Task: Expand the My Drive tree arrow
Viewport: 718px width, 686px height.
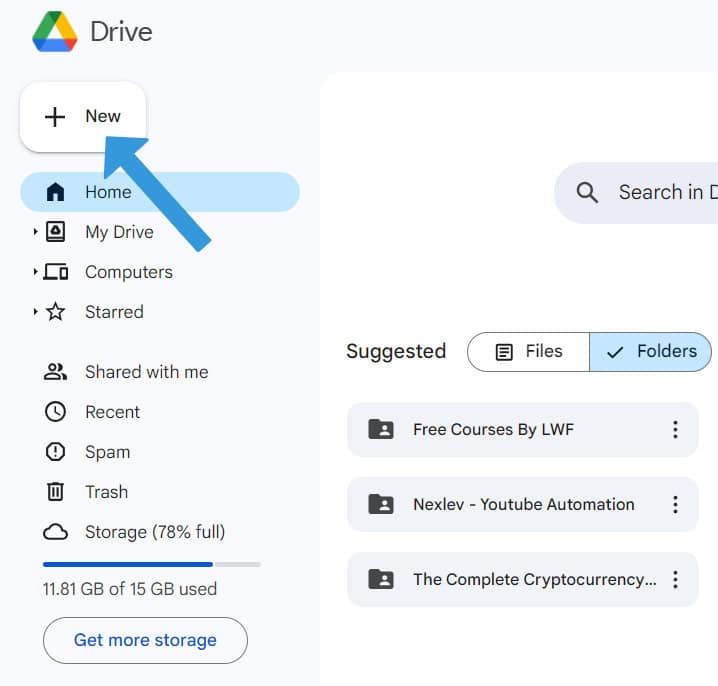Action: coord(35,232)
